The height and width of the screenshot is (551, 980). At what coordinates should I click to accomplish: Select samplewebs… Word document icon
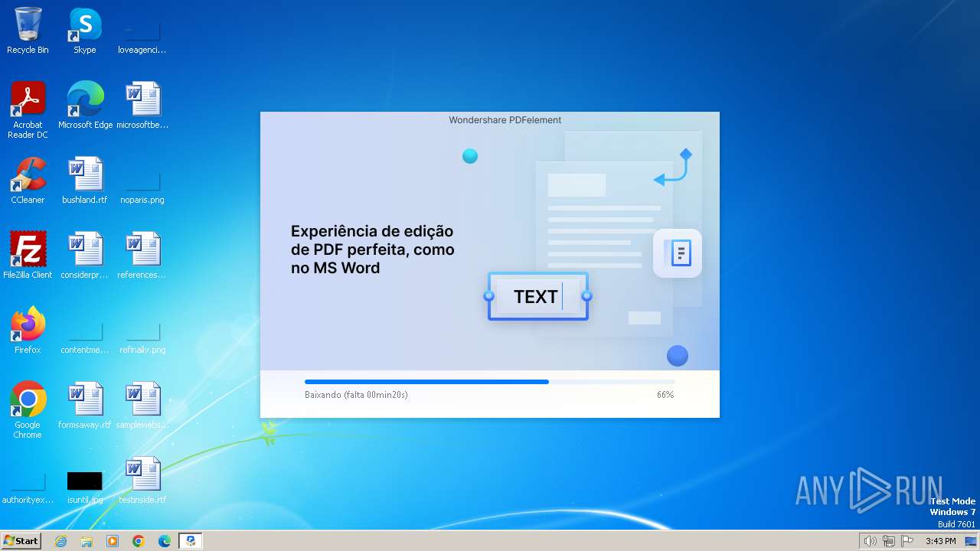click(142, 406)
